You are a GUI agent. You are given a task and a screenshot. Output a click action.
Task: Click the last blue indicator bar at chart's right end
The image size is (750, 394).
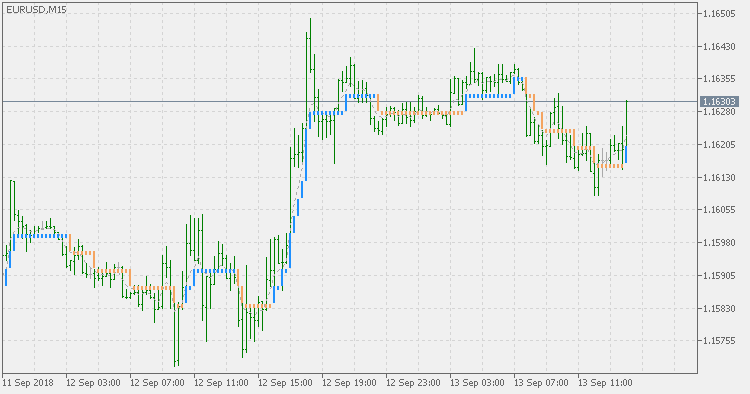pyautogui.click(x=626, y=154)
